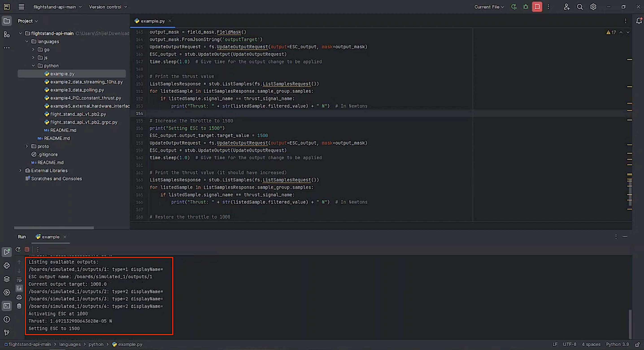Viewport: 644px width, 350px height.
Task: Open the main hamburger menu
Action: (x=21, y=7)
